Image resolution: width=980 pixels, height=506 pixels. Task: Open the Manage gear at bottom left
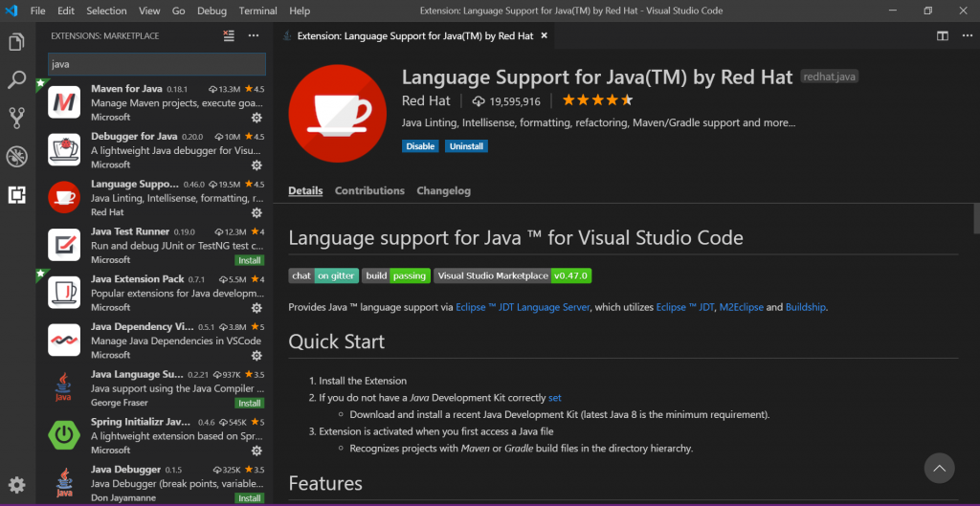tap(16, 485)
